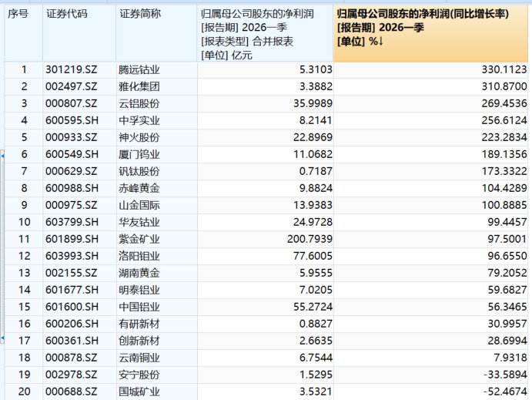This screenshot has height=400, width=532.
Task: Select row number 1
Action: point(23,70)
